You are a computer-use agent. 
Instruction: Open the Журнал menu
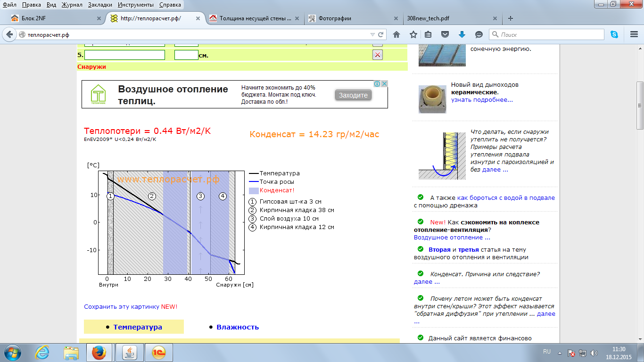tap(72, 5)
